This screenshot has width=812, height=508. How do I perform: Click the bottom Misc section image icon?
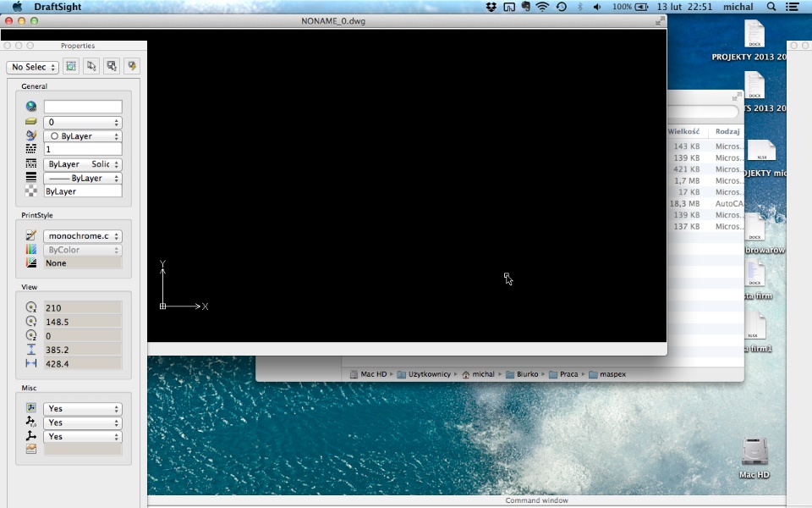[x=31, y=449]
